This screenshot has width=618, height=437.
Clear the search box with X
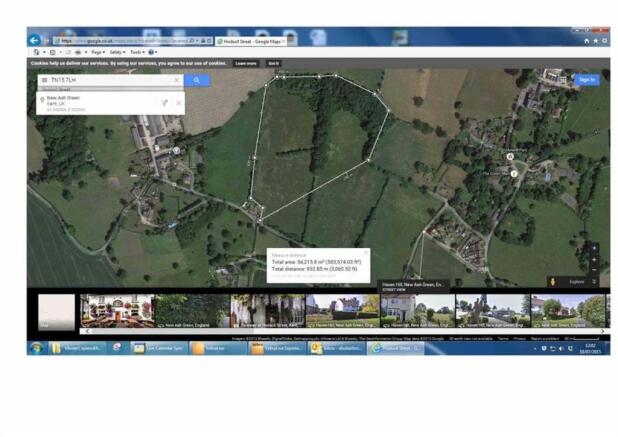[x=177, y=80]
